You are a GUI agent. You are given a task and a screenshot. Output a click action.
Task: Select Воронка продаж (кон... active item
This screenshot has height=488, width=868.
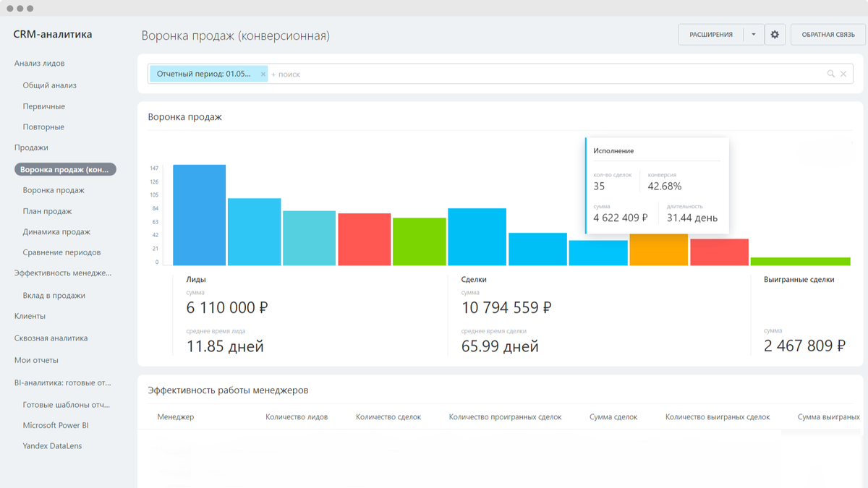65,170
